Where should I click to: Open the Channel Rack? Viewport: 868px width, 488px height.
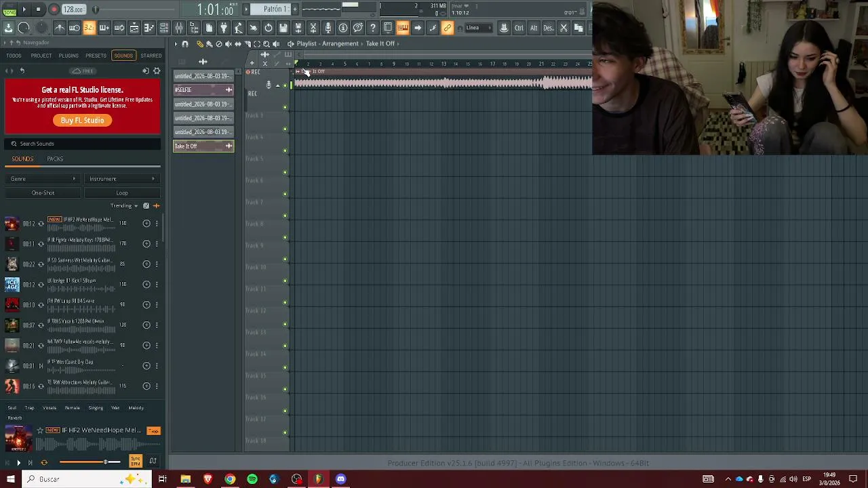164,28
